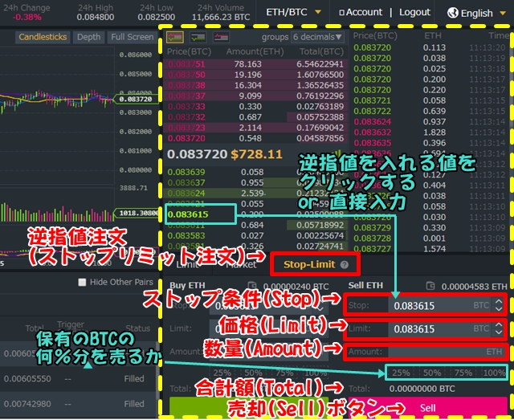The width and height of the screenshot is (514, 420).
Task: Click the Sell ETH Stop price input field
Action: (441, 306)
